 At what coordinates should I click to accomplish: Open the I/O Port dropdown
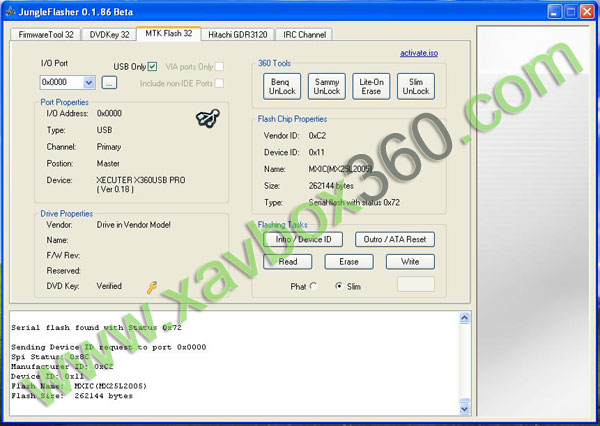89,82
